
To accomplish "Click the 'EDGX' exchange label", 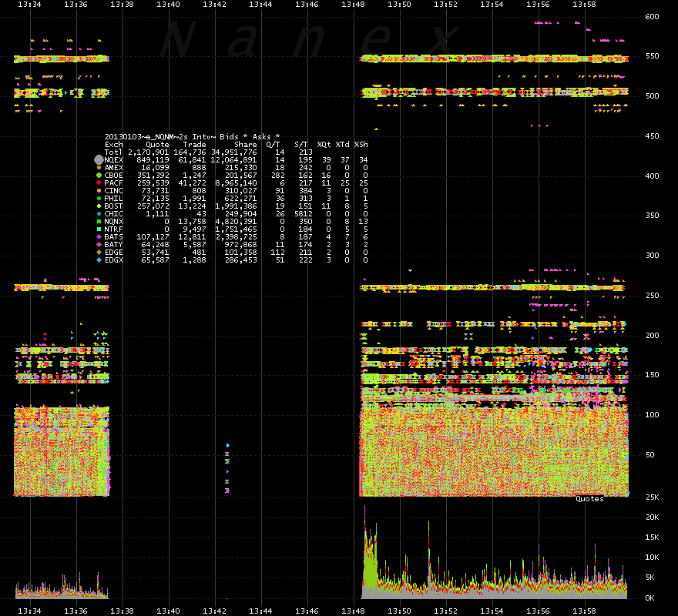I will click(113, 260).
